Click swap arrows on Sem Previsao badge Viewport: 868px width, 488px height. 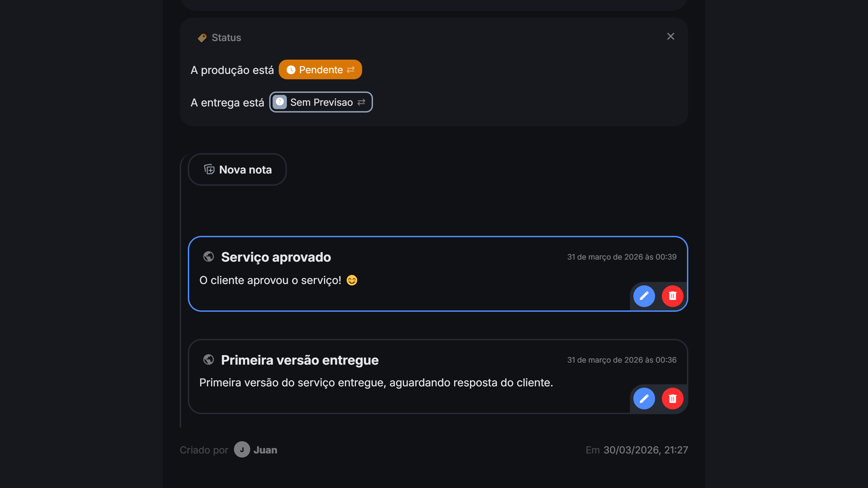[x=361, y=102]
